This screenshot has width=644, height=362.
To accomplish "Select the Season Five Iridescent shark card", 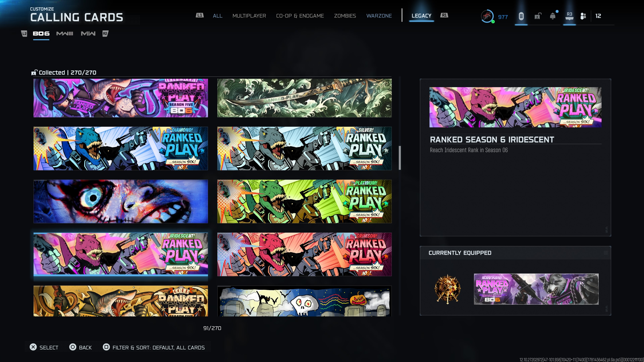I will pyautogui.click(x=121, y=98).
